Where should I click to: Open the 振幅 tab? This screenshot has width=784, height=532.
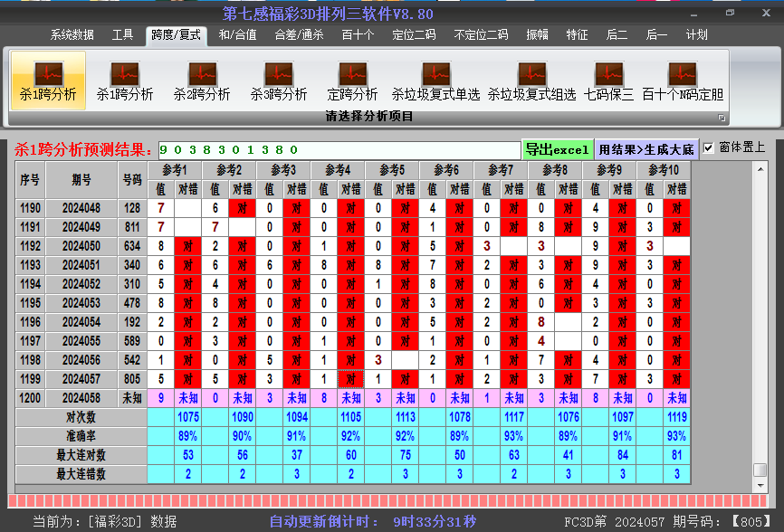coord(537,35)
